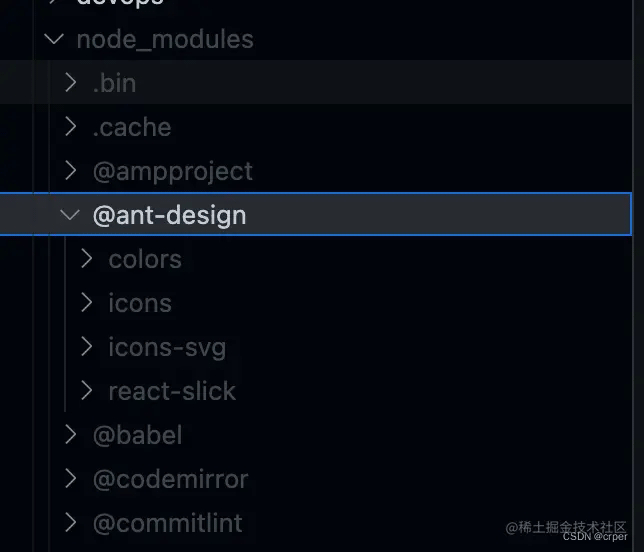Viewport: 644px width, 552px height.
Task: Expand the @commitlint folder chevron
Action: pyautogui.click(x=71, y=523)
